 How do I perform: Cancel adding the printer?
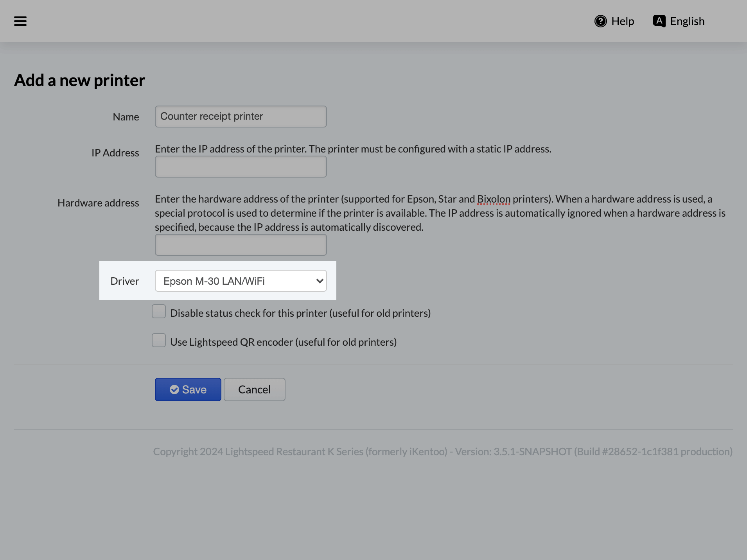[255, 389]
